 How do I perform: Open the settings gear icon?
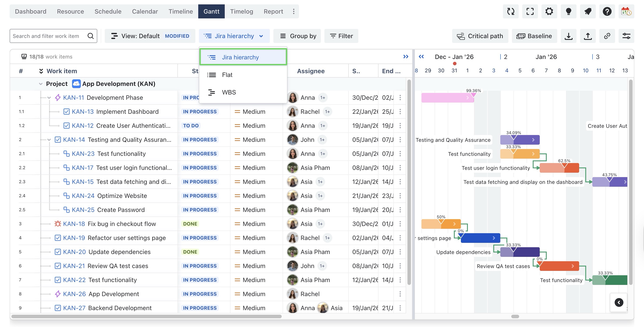549,11
